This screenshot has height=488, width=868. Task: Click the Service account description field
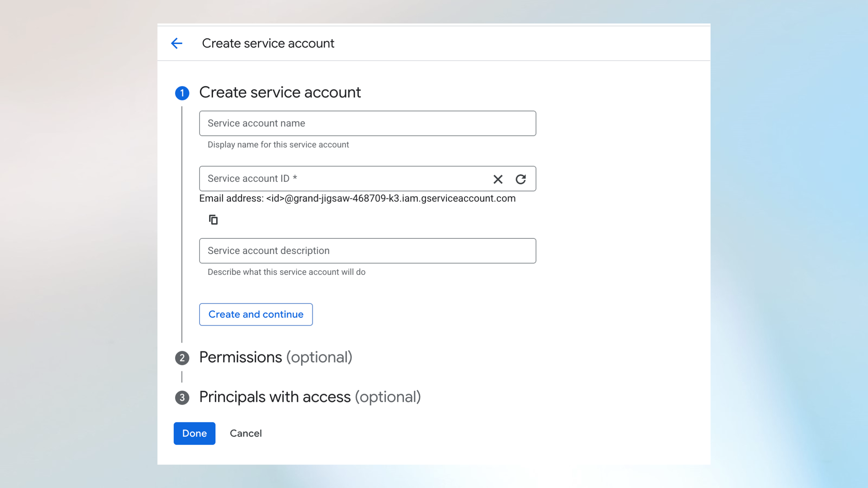pos(367,251)
